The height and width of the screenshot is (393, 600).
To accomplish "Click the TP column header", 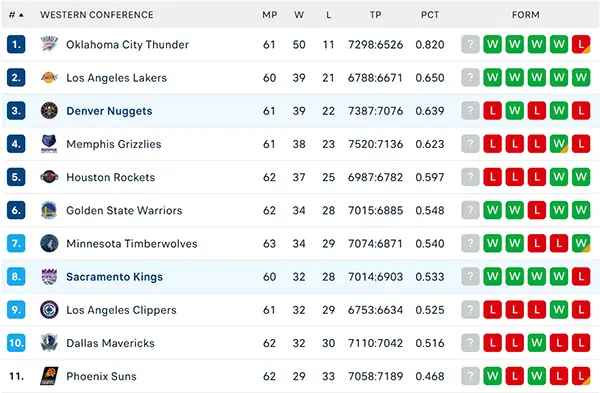I will click(x=375, y=15).
